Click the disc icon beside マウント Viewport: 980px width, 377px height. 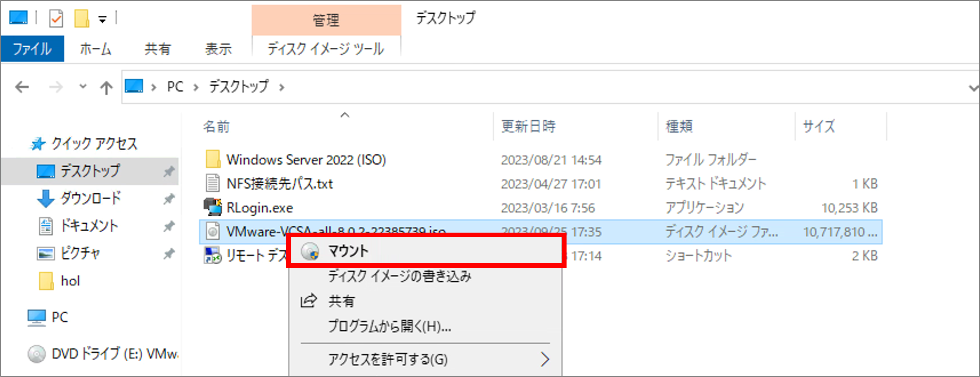pos(310,251)
